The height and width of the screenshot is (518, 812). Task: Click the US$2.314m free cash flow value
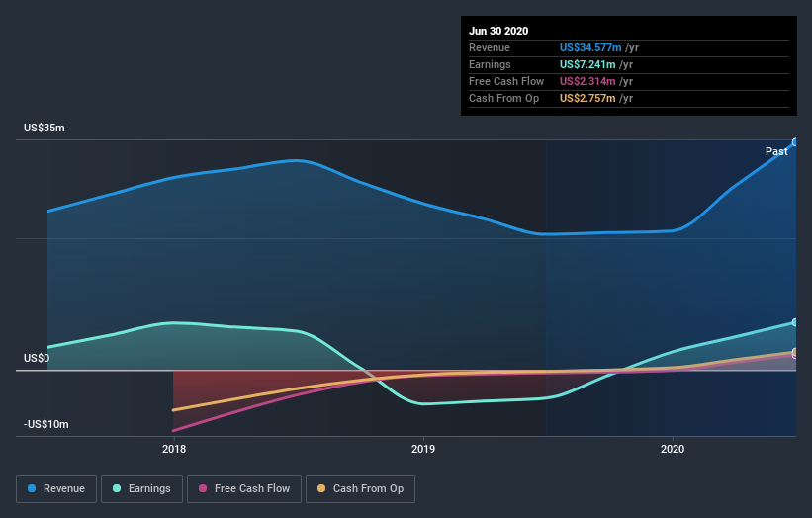pyautogui.click(x=587, y=81)
